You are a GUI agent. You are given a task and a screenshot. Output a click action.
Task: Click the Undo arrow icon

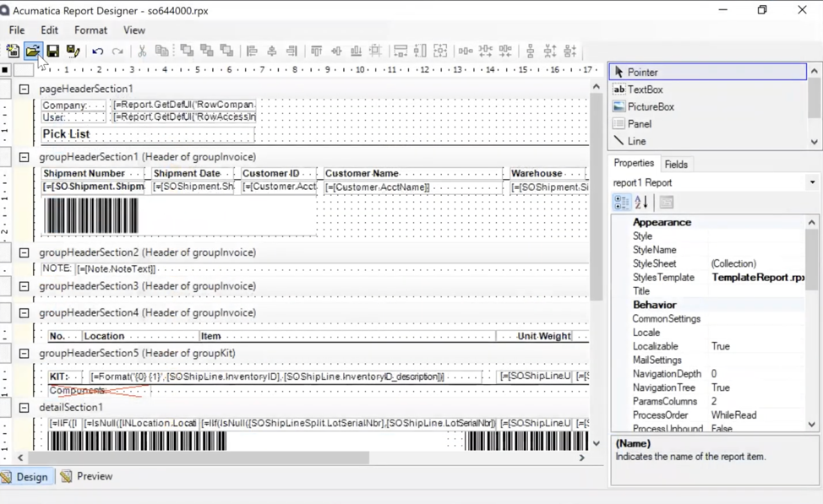[x=98, y=51]
